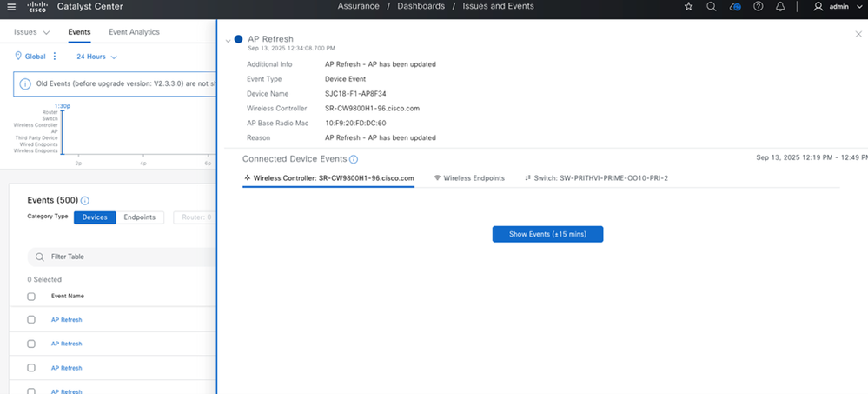
Task: Select the Devices category type
Action: 95,217
